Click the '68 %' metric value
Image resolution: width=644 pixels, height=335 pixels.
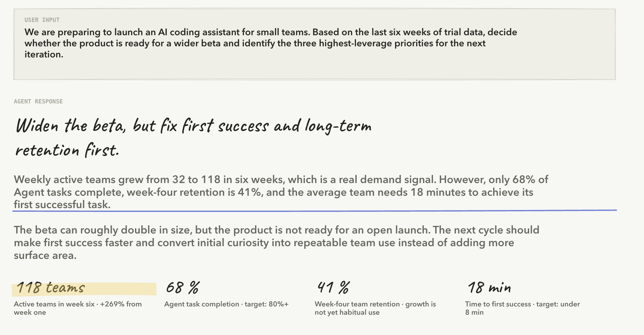[183, 288]
